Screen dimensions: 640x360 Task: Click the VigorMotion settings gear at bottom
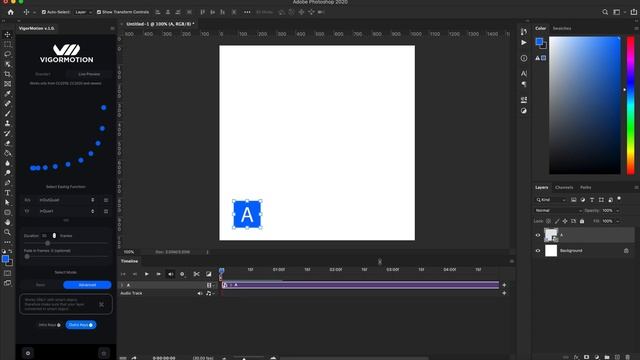pos(28,353)
